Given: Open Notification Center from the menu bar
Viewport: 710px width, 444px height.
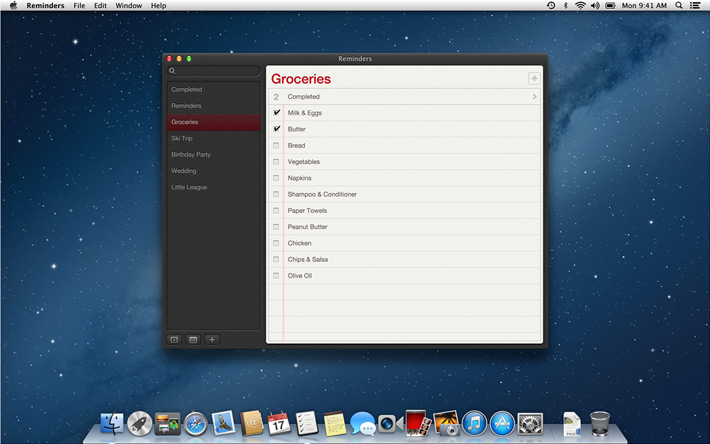Looking at the screenshot, I should click(x=695, y=6).
